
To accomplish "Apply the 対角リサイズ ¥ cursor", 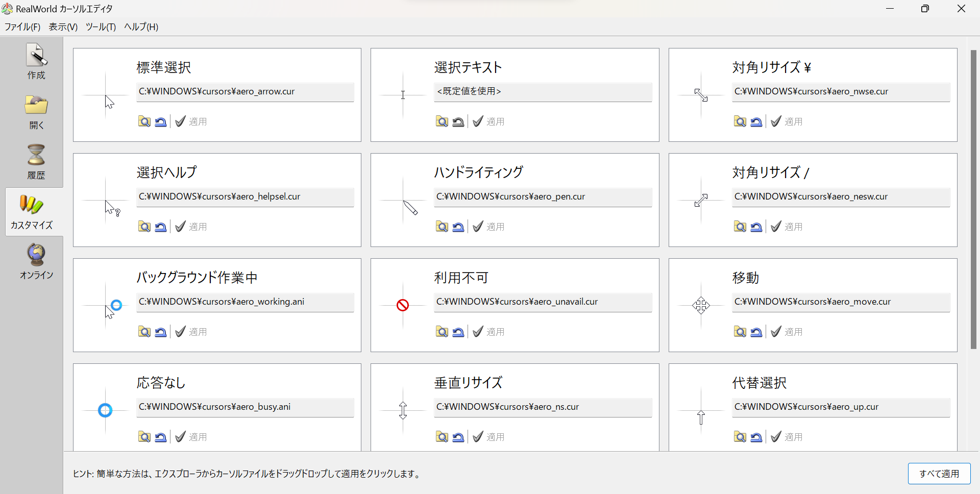I will 787,121.
